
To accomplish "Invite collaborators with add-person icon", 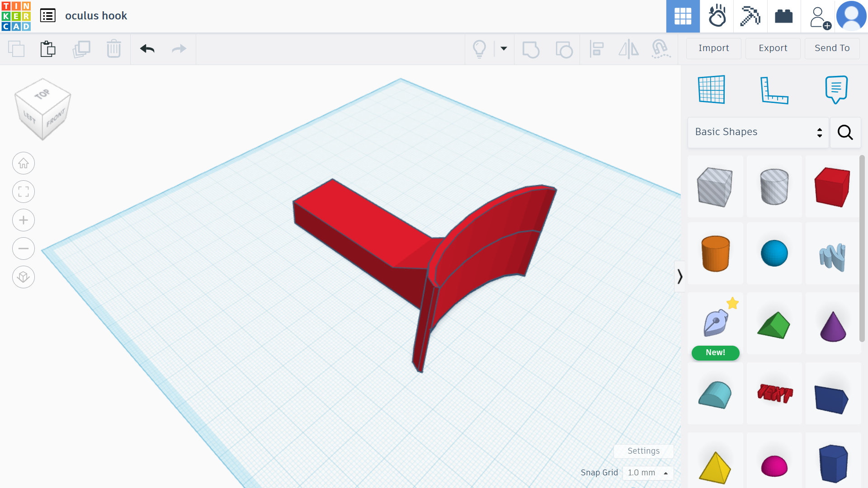I will click(820, 17).
